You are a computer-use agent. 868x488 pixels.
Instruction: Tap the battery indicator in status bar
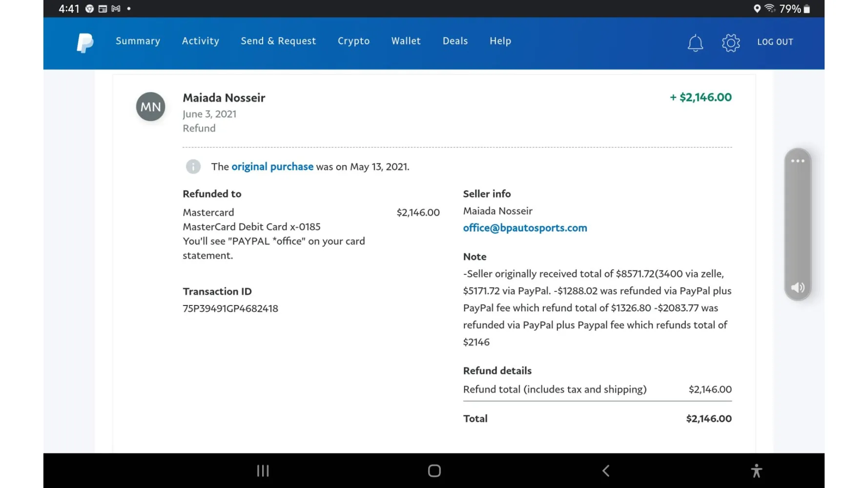(x=806, y=9)
